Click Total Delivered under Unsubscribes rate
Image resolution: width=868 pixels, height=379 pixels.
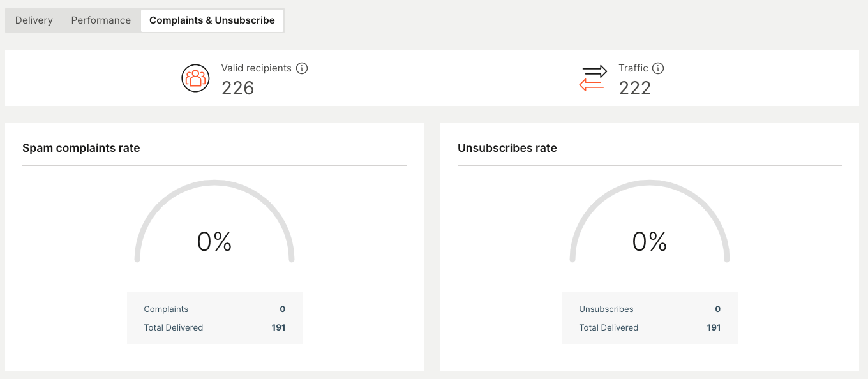pyautogui.click(x=609, y=328)
